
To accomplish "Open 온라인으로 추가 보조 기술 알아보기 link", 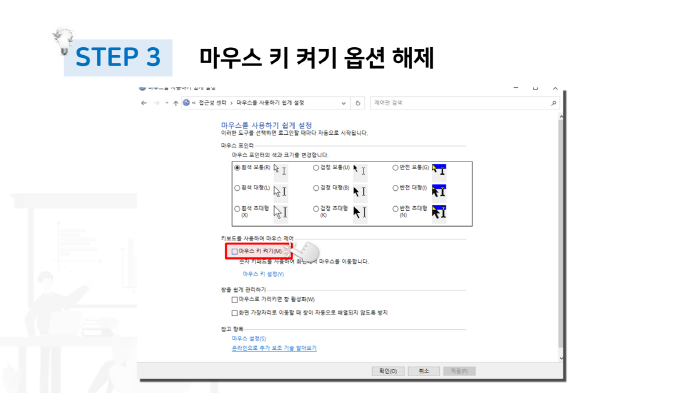I will (x=274, y=348).
